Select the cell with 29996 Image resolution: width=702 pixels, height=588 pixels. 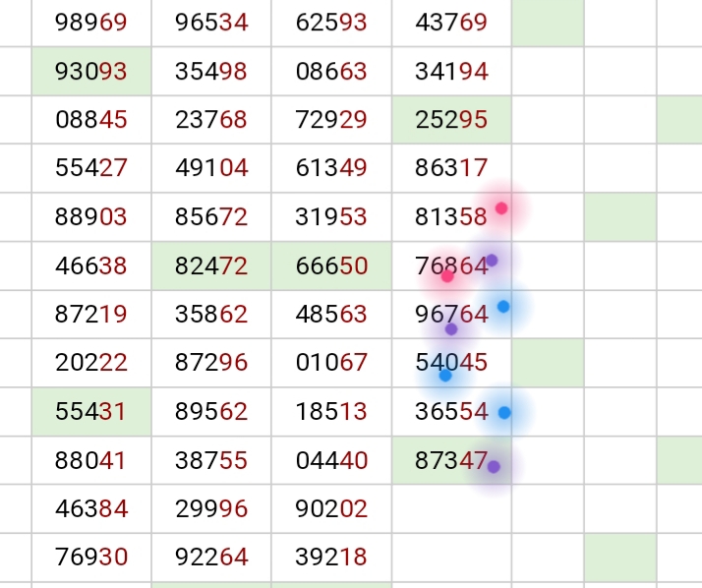point(211,508)
